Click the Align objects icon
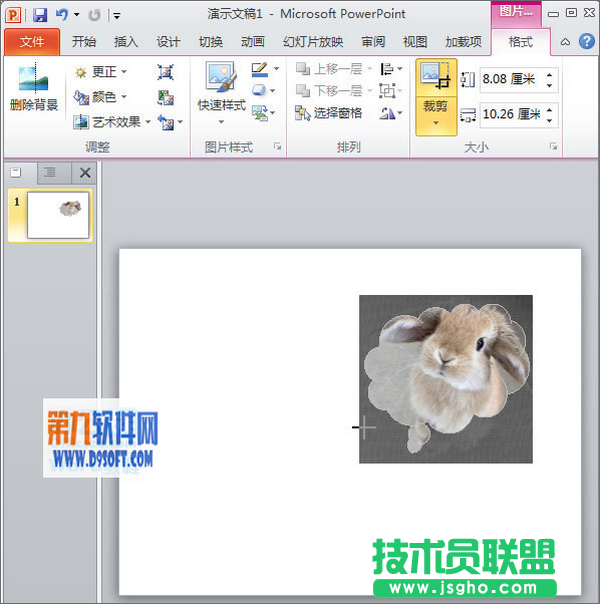This screenshot has width=600, height=604. [x=387, y=69]
